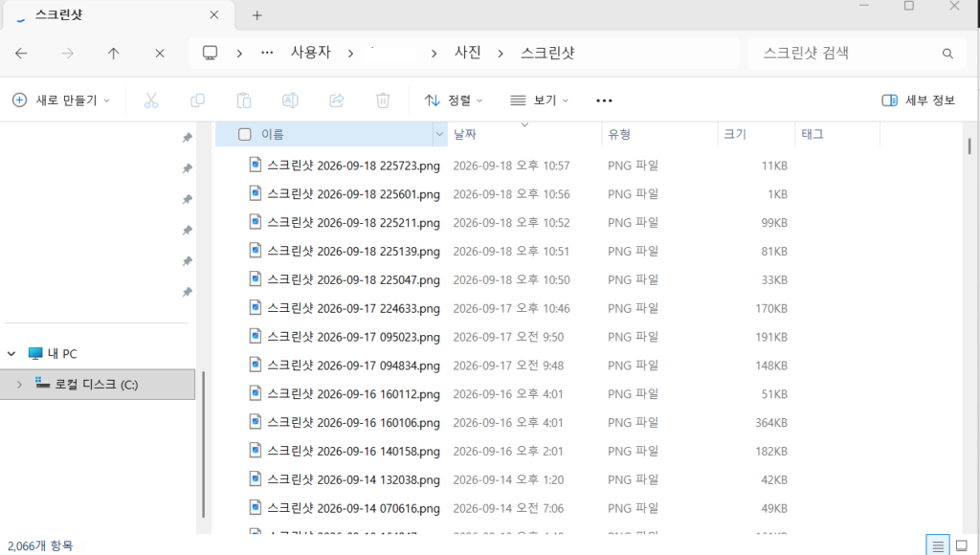Viewport: 980px width, 555px height.
Task: Click the first pin icon in sidebar
Action: pos(187,138)
